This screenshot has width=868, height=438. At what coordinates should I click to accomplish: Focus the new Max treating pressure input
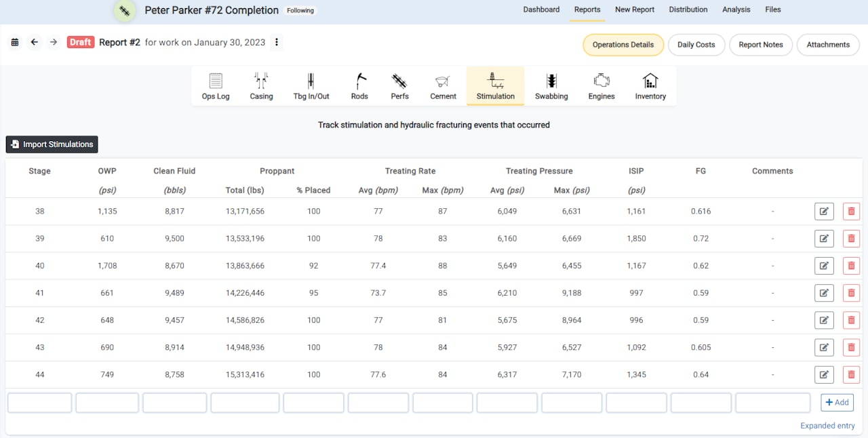click(x=572, y=403)
